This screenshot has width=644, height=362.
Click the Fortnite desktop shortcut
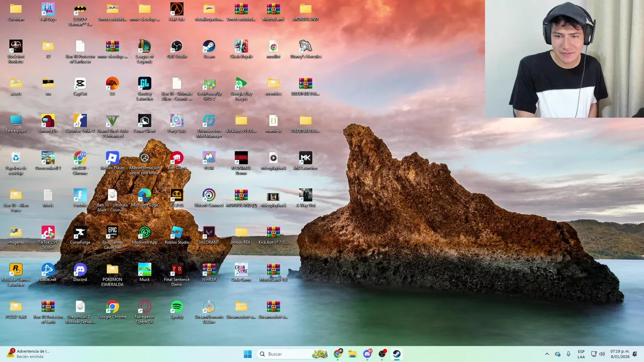point(80,199)
